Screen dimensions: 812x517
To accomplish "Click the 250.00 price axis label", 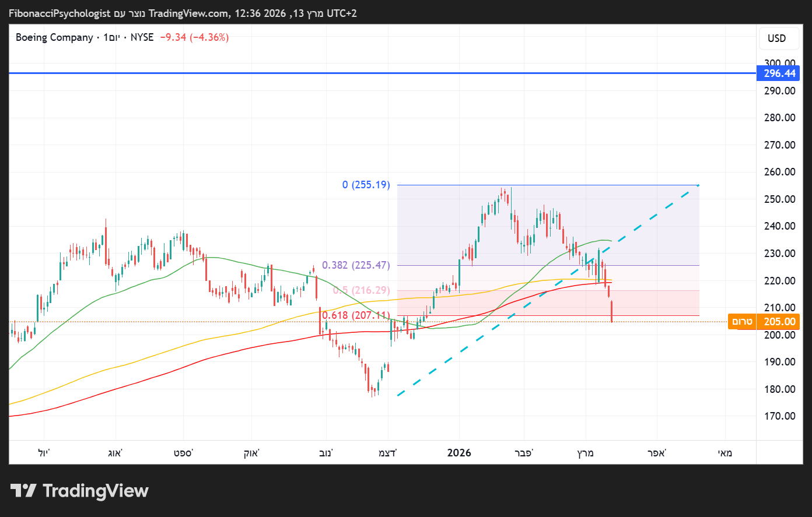I will [780, 199].
